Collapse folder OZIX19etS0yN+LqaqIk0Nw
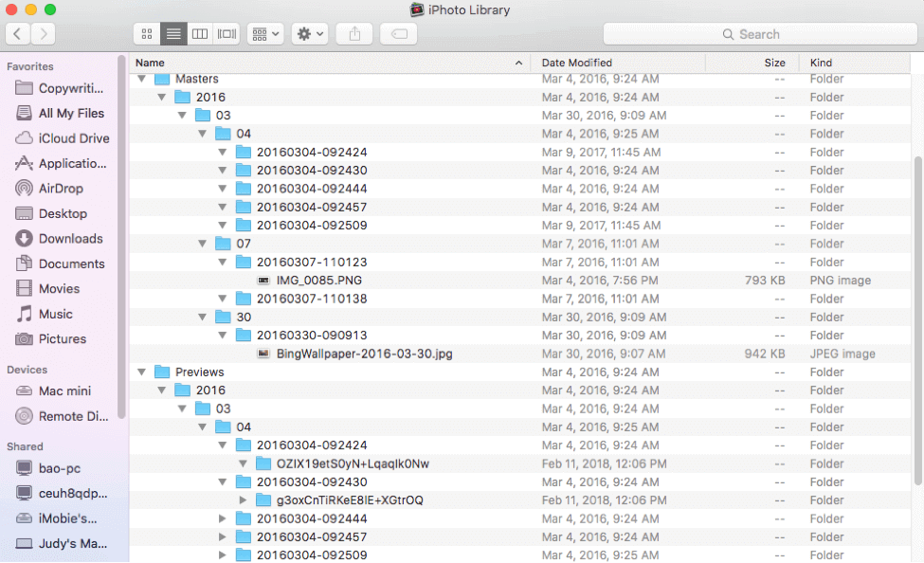 243,464
